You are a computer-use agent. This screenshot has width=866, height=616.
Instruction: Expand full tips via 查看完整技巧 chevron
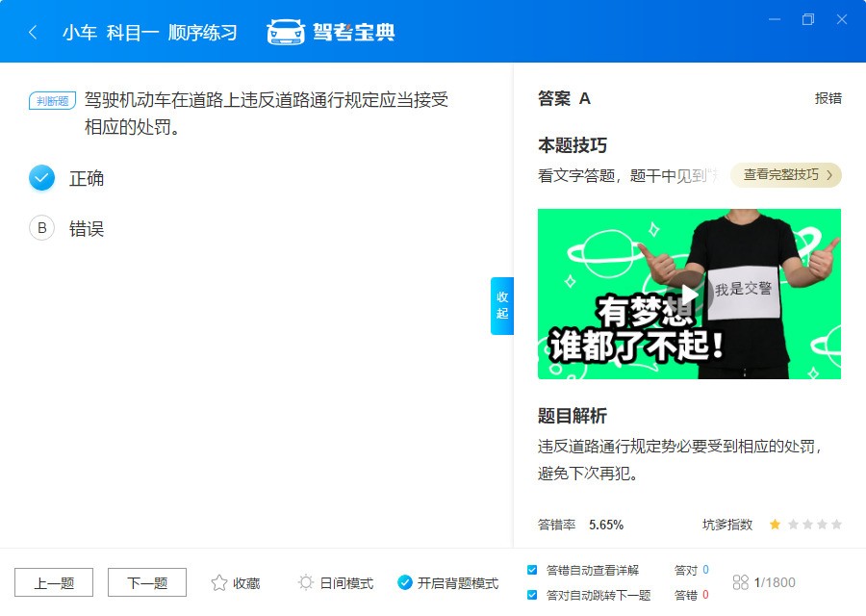[x=786, y=175]
